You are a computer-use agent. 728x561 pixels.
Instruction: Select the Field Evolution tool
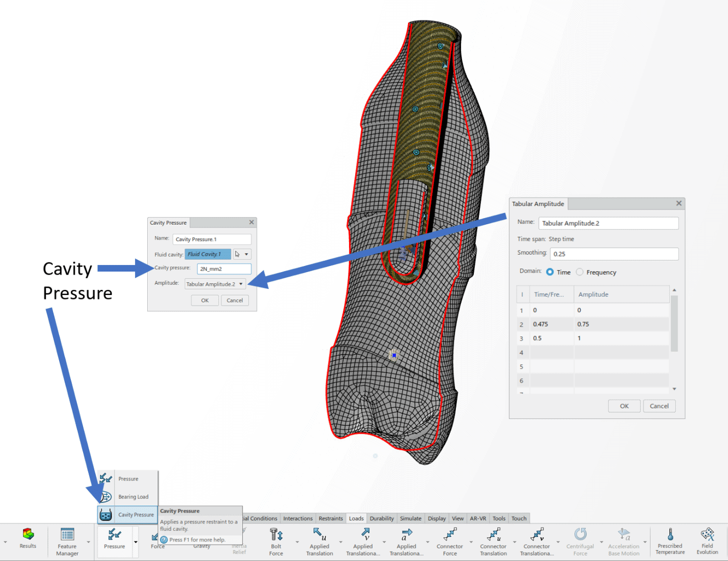pos(707,541)
